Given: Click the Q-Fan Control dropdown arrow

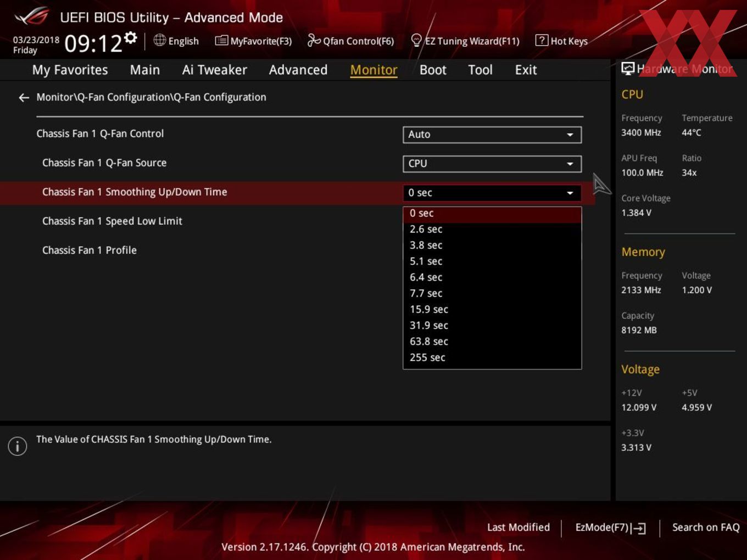Looking at the screenshot, I should (570, 135).
